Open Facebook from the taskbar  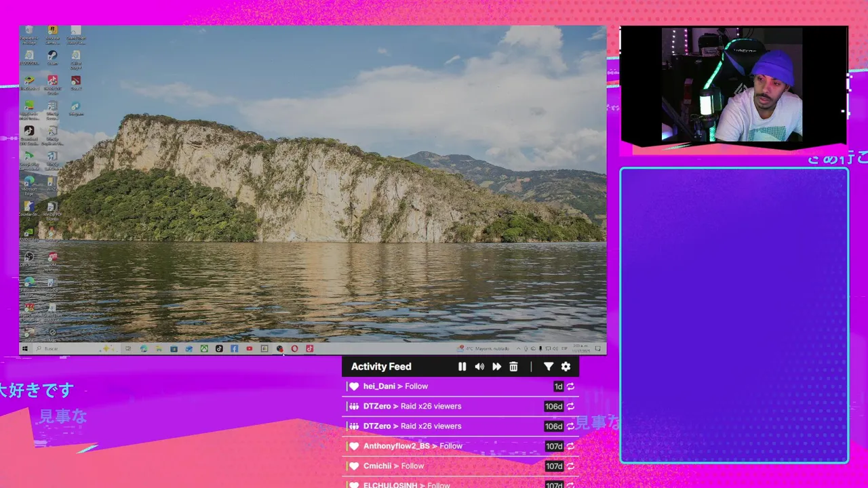(234, 348)
